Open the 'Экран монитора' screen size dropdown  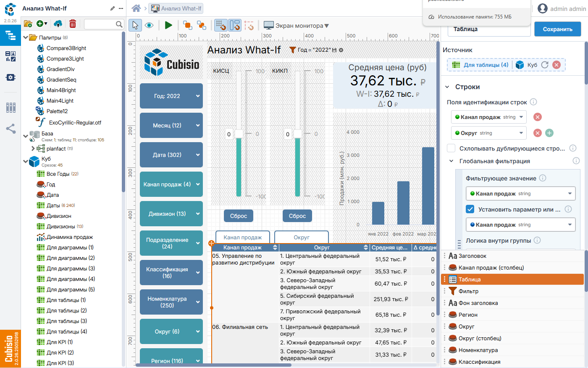click(x=296, y=26)
